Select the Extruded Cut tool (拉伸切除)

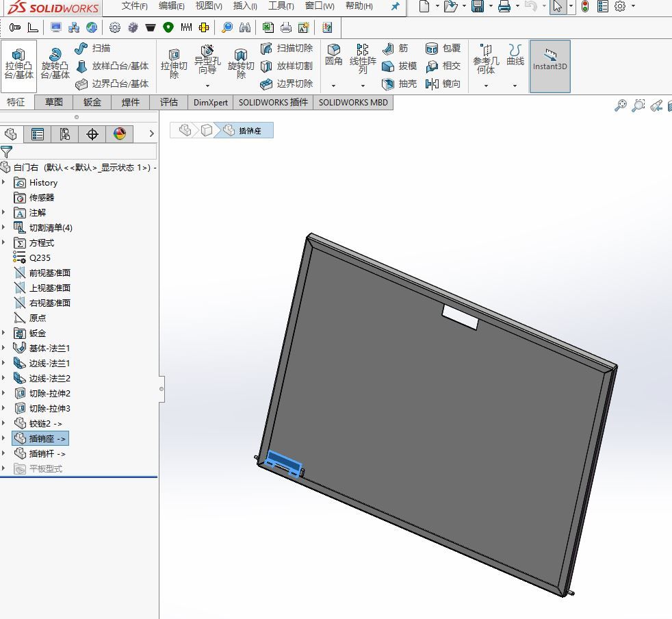pyautogui.click(x=174, y=65)
